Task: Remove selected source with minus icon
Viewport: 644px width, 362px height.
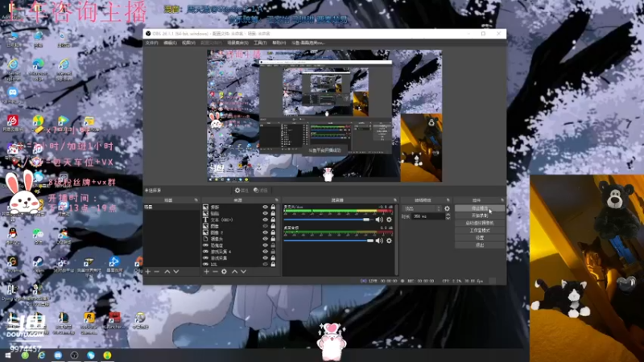Action: coord(215,272)
